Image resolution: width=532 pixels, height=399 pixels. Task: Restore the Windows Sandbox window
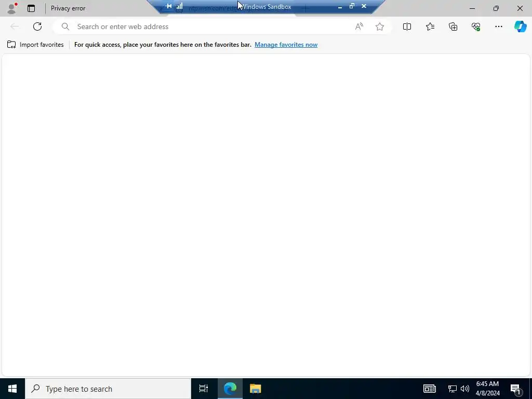pyautogui.click(x=352, y=6)
